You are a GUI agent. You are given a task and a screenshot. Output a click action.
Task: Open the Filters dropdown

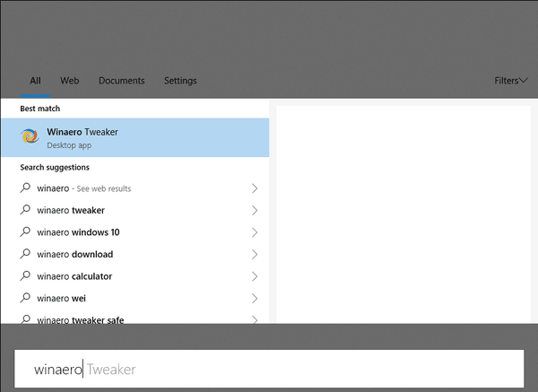(510, 81)
